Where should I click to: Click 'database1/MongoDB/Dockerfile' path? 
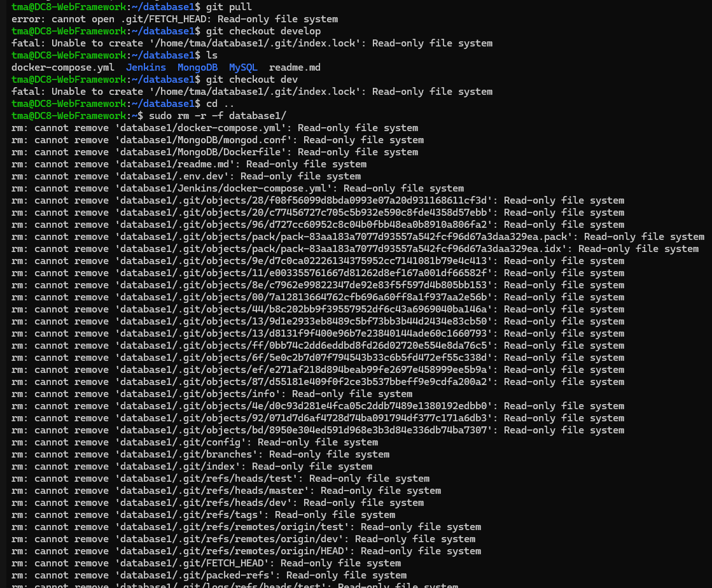click(200, 151)
